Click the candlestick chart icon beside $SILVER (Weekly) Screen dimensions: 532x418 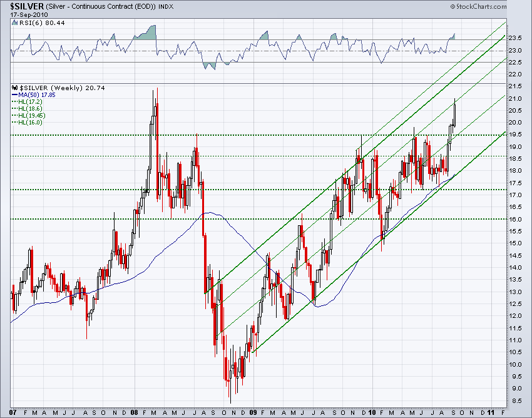tap(15, 88)
